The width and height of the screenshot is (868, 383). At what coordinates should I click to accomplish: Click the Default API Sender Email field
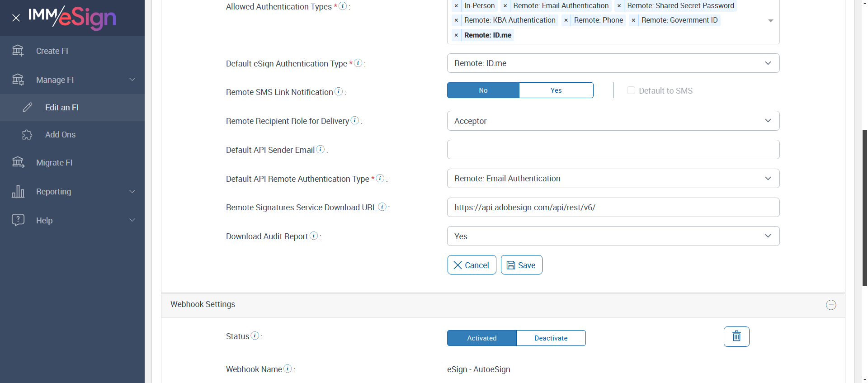613,150
